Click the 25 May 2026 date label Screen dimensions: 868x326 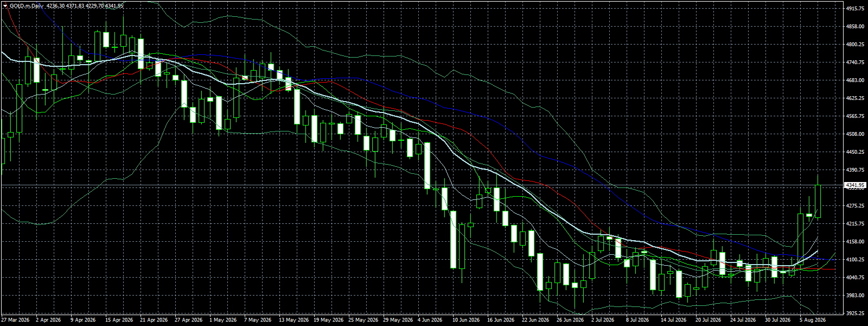pos(362,320)
